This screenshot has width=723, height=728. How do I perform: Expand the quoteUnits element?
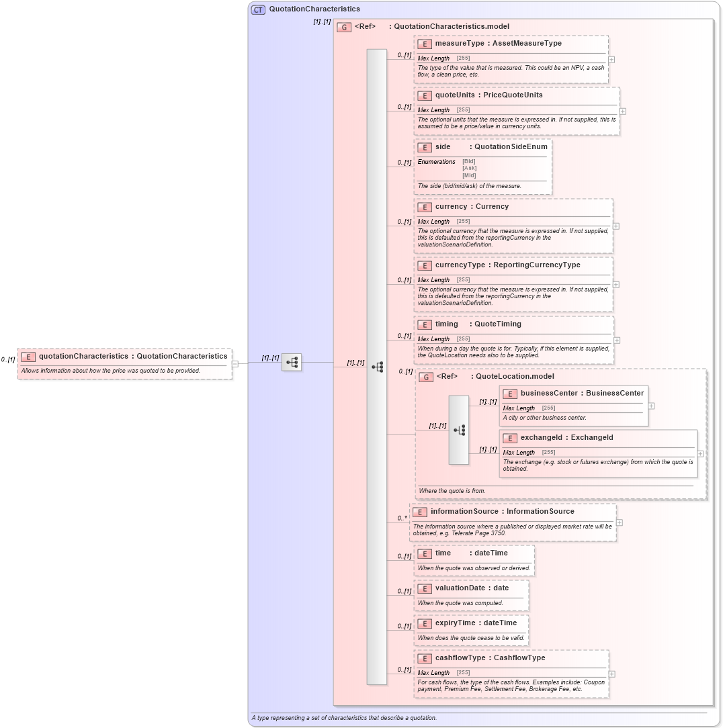[623, 111]
